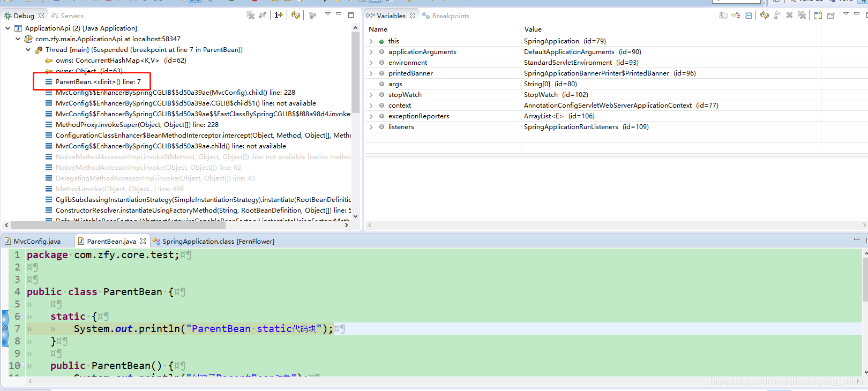The height and width of the screenshot is (391, 868).
Task: Click Debug view horizontal scrollbar right arrow
Action: click(x=347, y=225)
